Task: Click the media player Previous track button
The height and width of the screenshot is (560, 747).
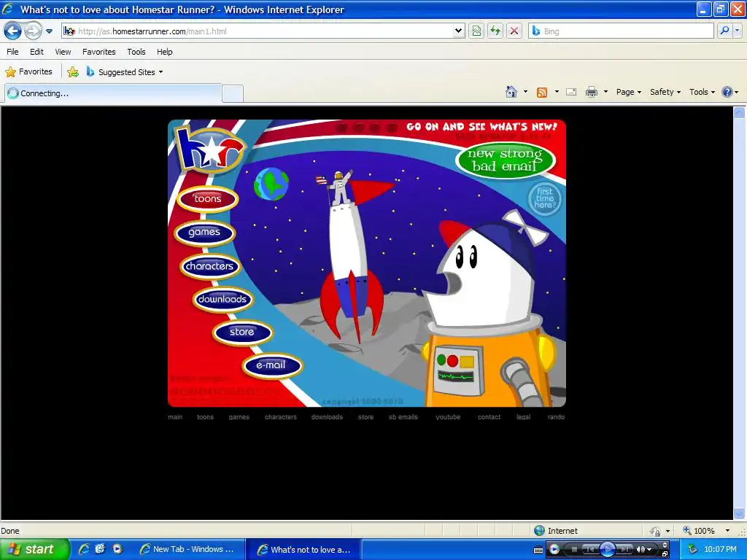Action: (x=589, y=550)
